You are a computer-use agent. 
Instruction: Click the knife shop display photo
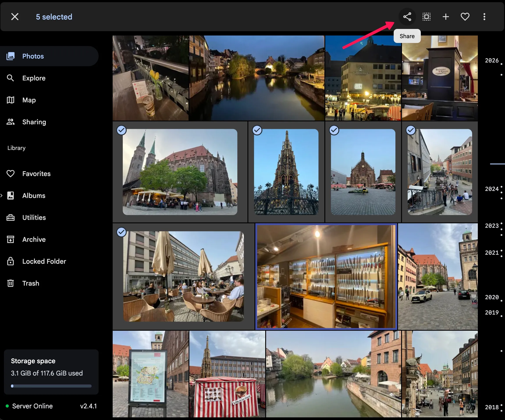pyautogui.click(x=326, y=276)
